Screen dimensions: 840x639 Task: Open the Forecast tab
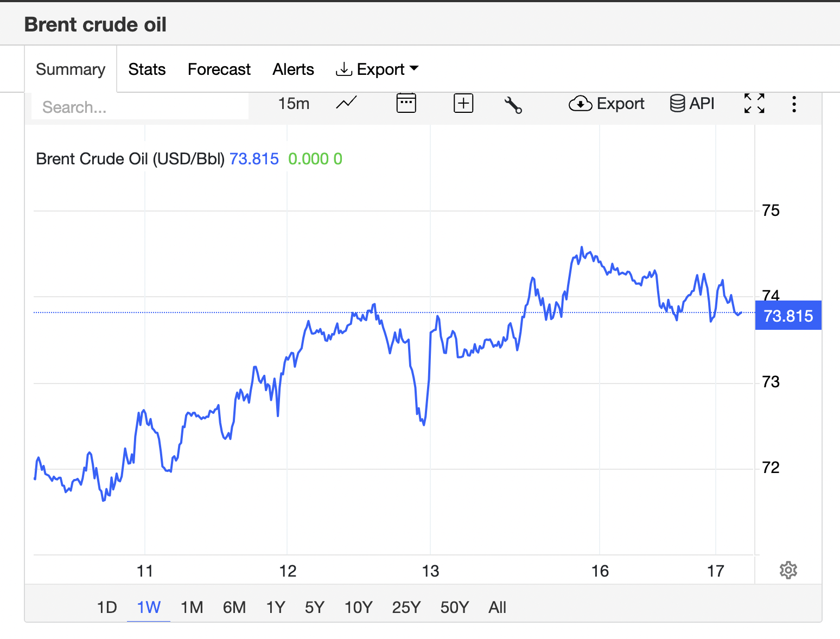(219, 69)
